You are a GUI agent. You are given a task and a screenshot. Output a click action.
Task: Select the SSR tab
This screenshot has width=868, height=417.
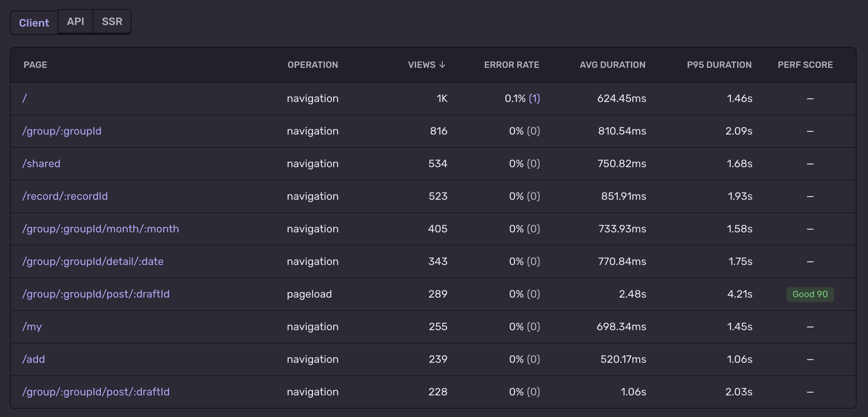tap(112, 22)
